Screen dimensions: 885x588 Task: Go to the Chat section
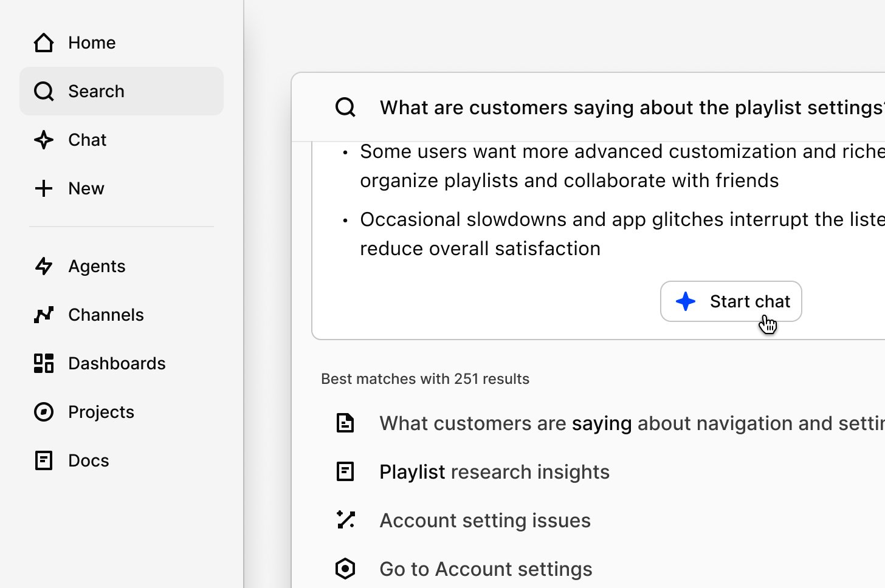(x=122, y=140)
